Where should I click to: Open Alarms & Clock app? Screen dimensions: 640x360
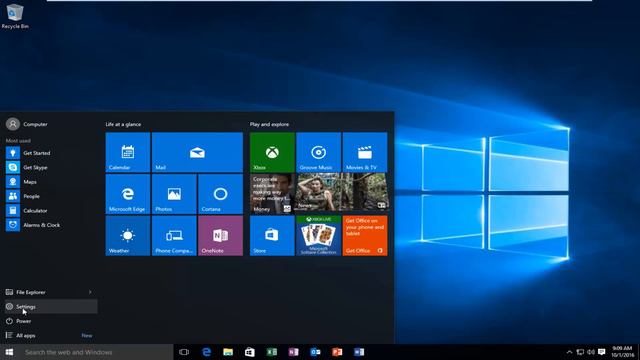coord(51,225)
